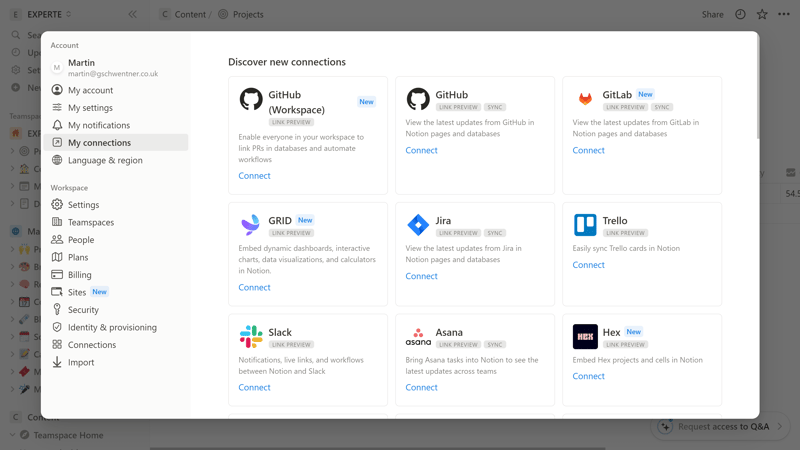
Task: Collapse the sidebar with double chevron
Action: (132, 15)
